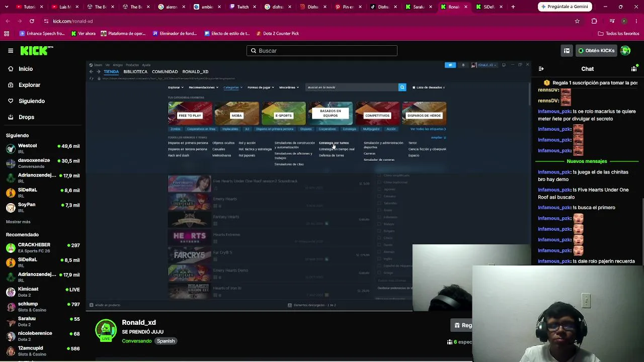Click the Steam store search field
This screenshot has width=644, height=362.
(x=352, y=87)
